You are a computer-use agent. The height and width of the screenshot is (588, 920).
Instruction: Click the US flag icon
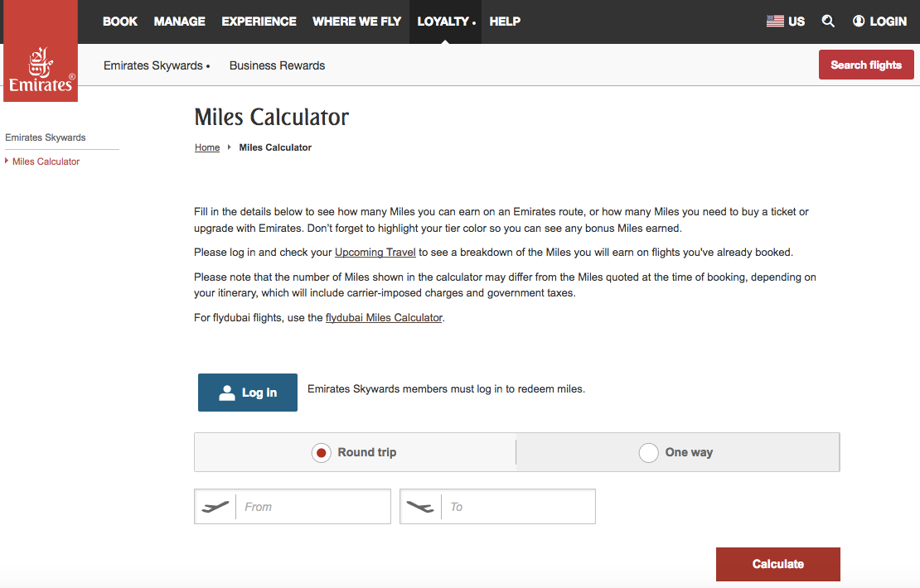pos(775,22)
